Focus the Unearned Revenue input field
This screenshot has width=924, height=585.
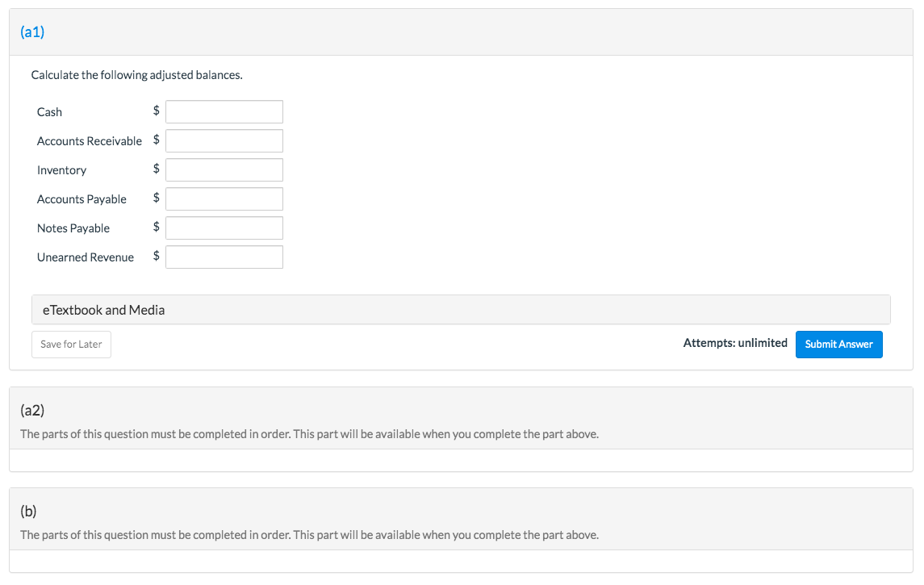pos(224,257)
